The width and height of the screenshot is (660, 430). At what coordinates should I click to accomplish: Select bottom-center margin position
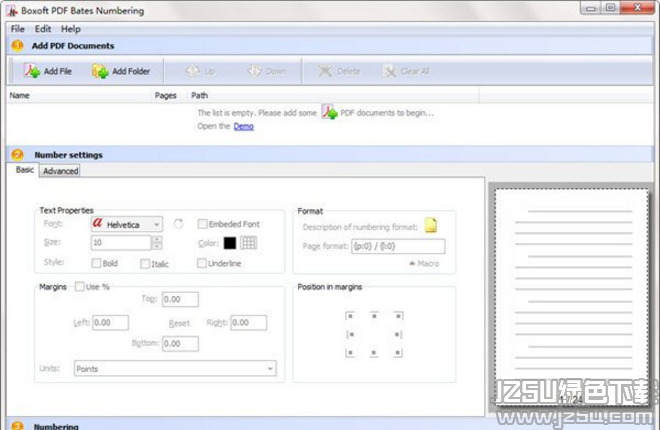click(374, 353)
